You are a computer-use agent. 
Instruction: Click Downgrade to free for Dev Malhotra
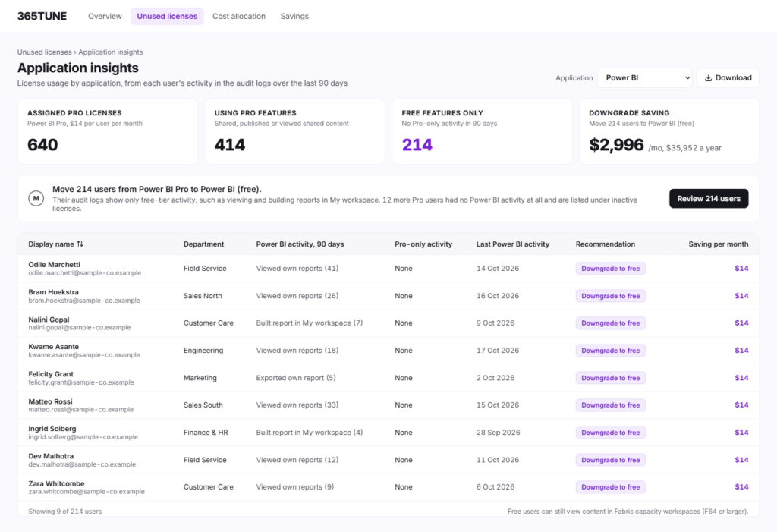click(611, 460)
